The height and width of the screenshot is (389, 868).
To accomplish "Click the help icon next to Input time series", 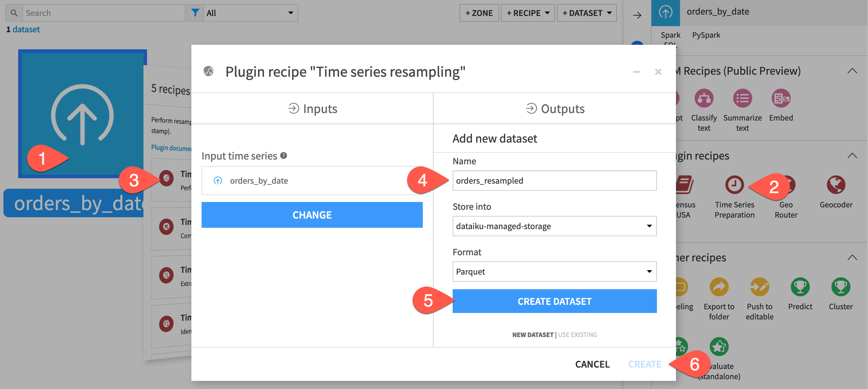I will pyautogui.click(x=284, y=155).
